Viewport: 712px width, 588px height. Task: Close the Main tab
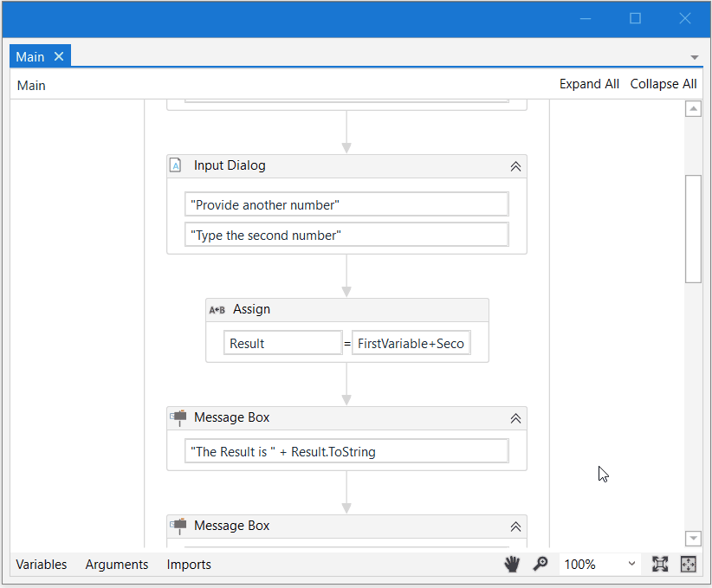point(59,56)
